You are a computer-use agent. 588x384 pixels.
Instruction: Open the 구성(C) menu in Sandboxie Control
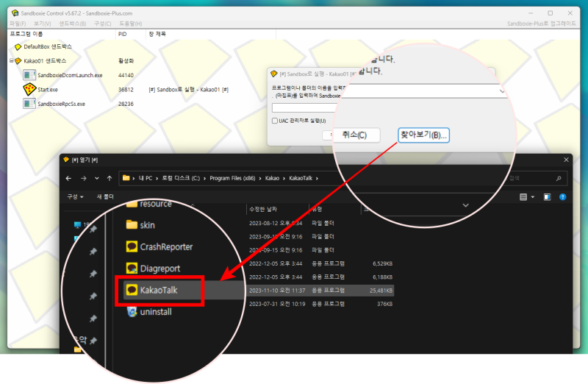[x=102, y=24]
